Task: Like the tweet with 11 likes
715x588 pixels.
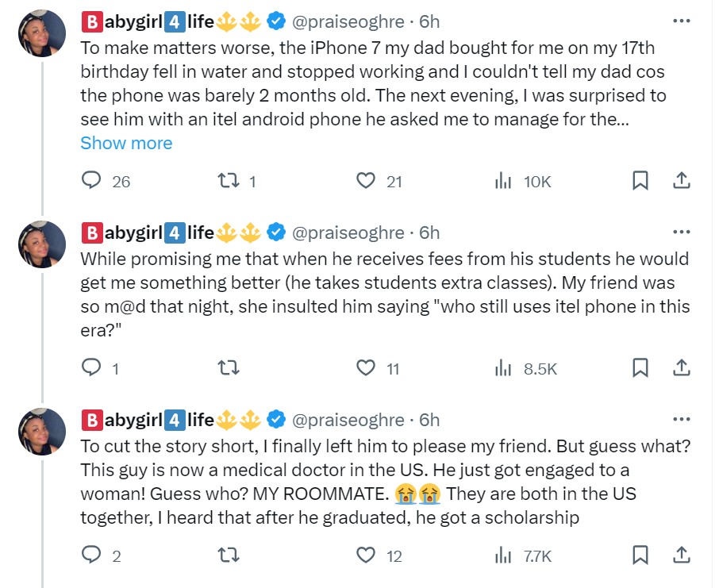Action: click(366, 368)
